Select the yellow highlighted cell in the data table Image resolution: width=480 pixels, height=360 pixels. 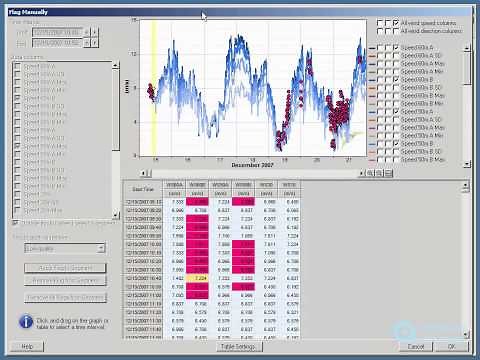click(x=197, y=278)
